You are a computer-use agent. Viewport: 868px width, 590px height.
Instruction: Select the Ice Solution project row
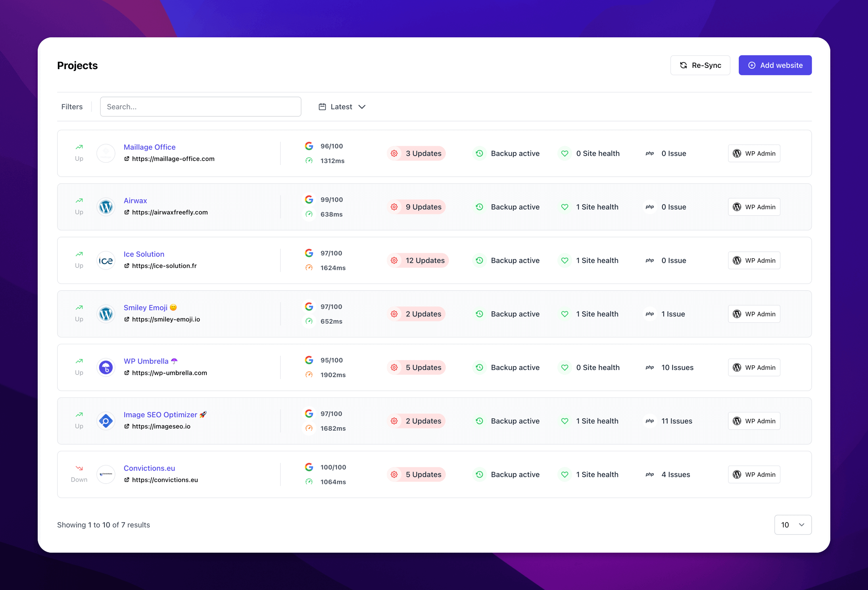click(434, 260)
